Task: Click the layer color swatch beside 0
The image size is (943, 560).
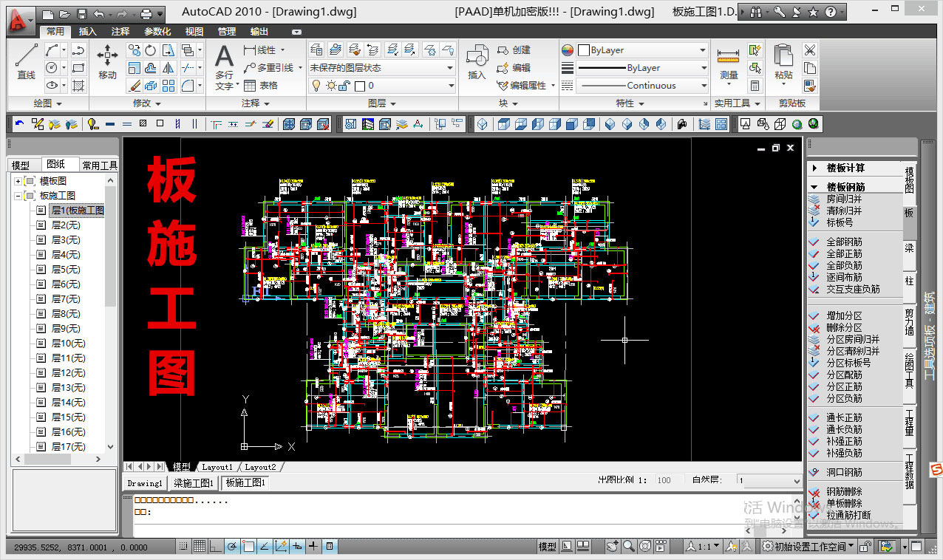Action: pos(360,86)
